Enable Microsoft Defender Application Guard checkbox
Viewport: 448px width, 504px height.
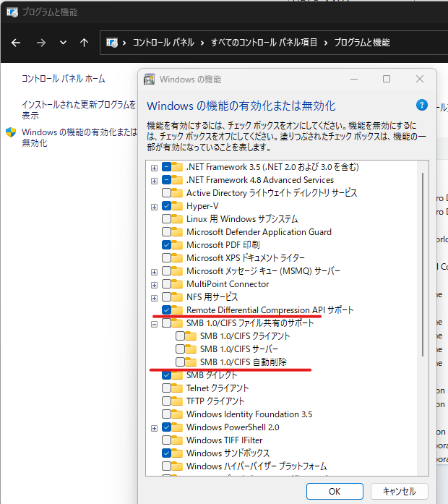[x=166, y=231]
